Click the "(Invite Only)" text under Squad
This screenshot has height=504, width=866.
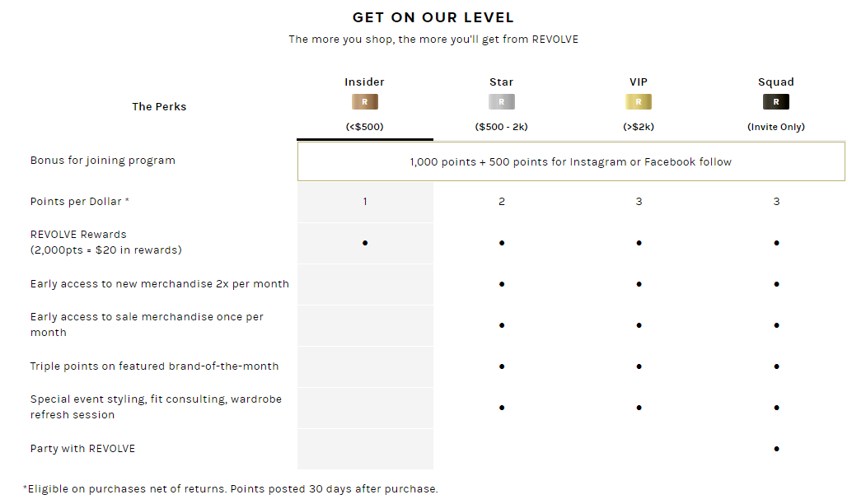pyautogui.click(x=776, y=127)
